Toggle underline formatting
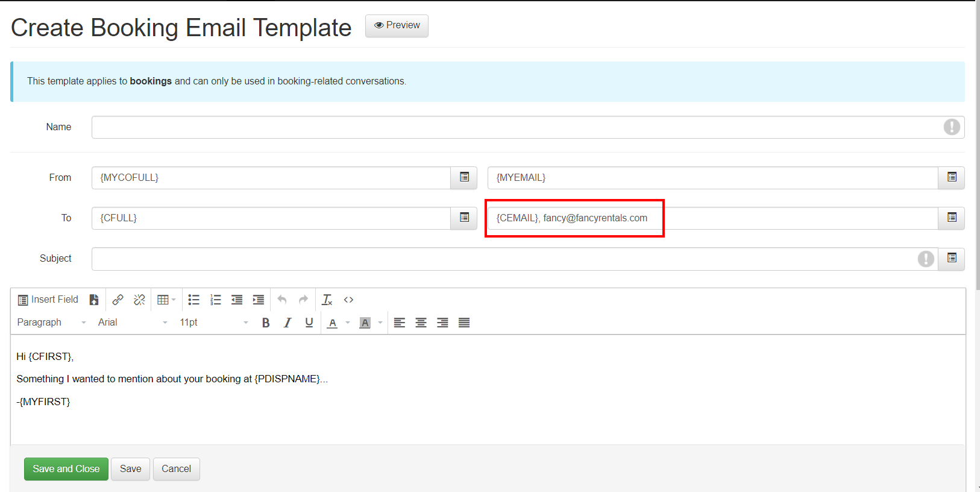 pyautogui.click(x=309, y=323)
